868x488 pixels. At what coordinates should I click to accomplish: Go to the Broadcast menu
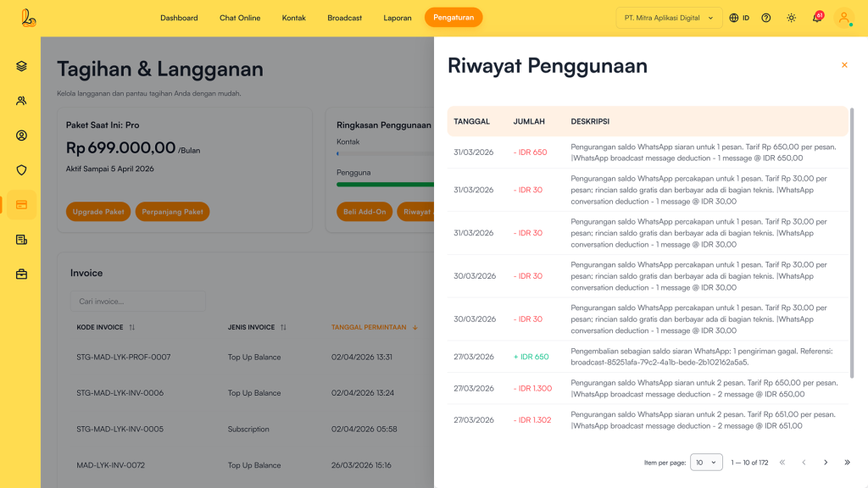tap(344, 18)
